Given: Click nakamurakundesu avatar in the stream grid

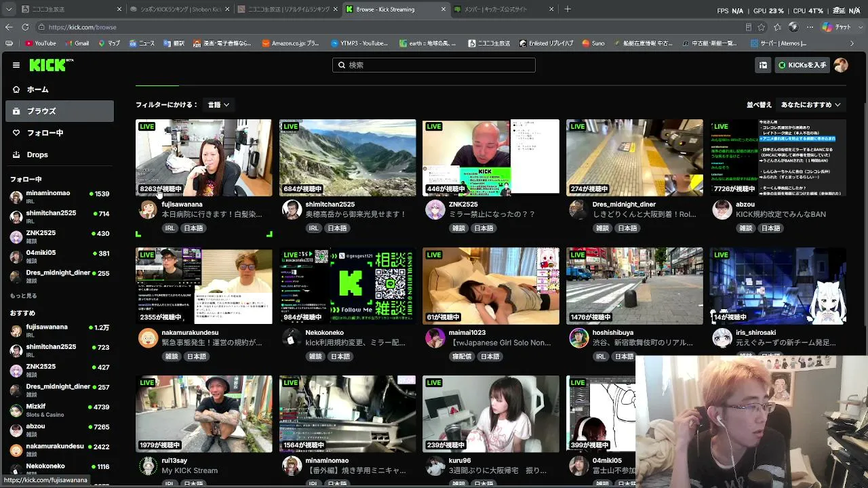Looking at the screenshot, I should tap(148, 338).
